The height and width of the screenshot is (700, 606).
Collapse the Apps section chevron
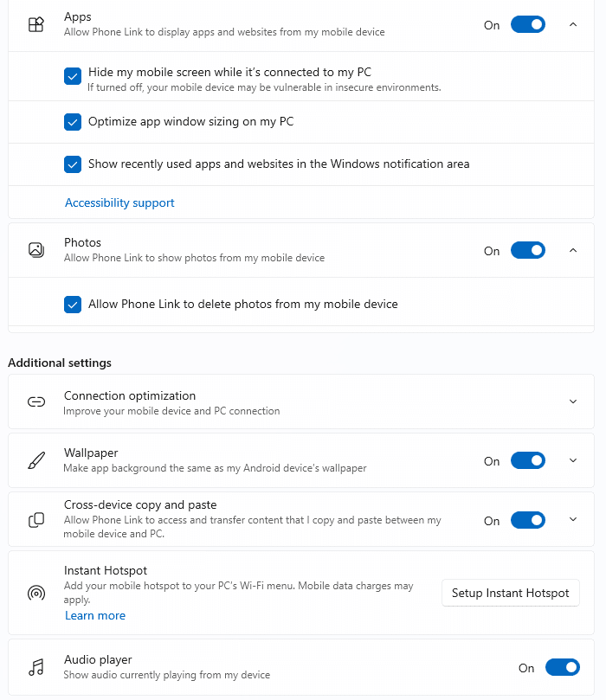573,24
